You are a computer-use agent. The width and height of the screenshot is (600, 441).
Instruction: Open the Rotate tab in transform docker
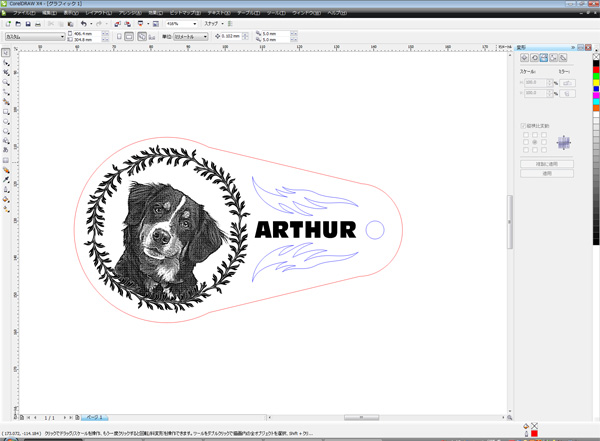[534, 58]
